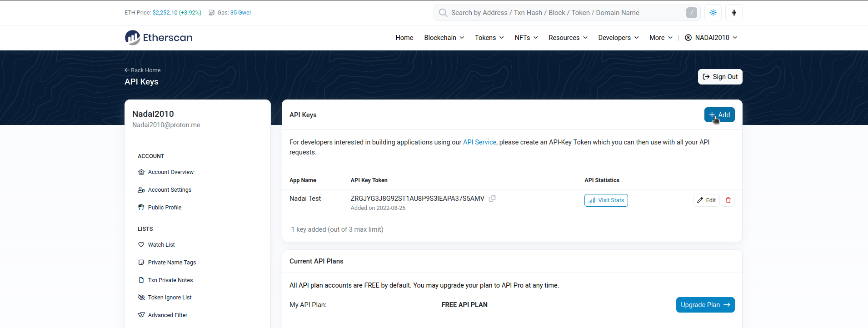
Task: Expand the Resources dropdown menu
Action: [x=568, y=38]
